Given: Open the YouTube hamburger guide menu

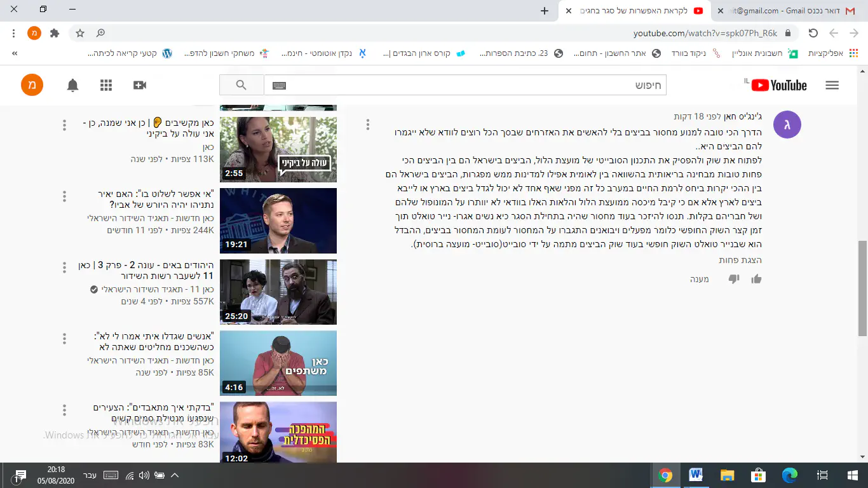Looking at the screenshot, I should 832,85.
